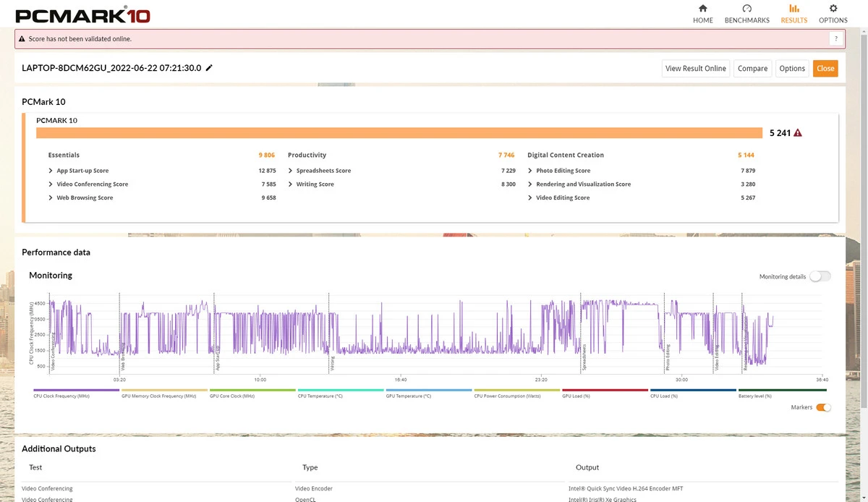Expand the App Start-up Score row
This screenshot has width=868, height=502.
(51, 171)
